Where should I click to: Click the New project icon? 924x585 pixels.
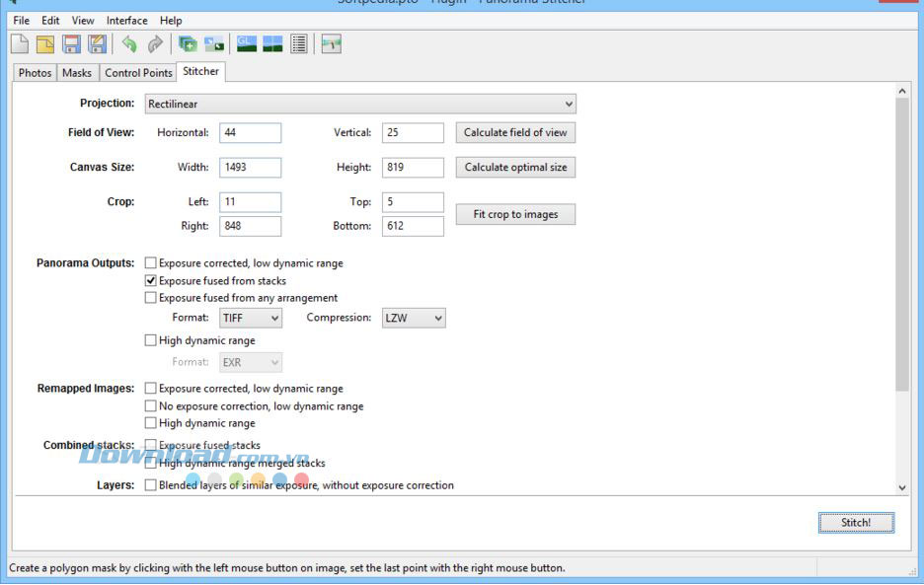20,43
